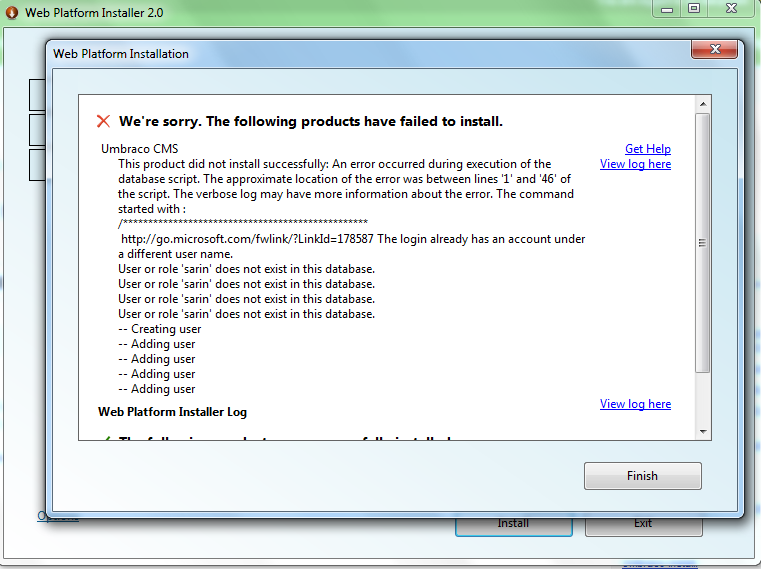Click the red X failed-install icon
This screenshot has width=761, height=569.
pyautogui.click(x=103, y=121)
